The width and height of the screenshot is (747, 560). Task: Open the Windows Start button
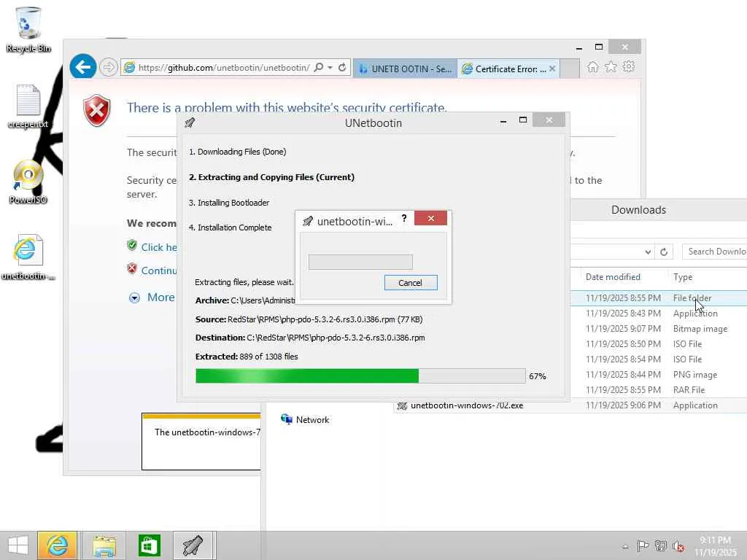coord(18,545)
